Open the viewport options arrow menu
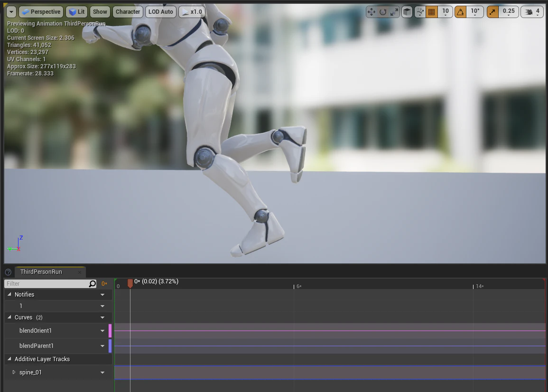 pyautogui.click(x=11, y=12)
